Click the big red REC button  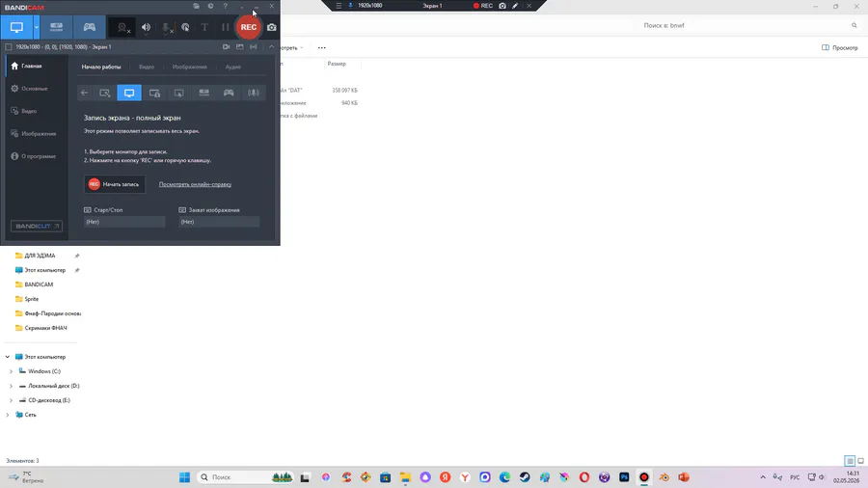tap(249, 27)
